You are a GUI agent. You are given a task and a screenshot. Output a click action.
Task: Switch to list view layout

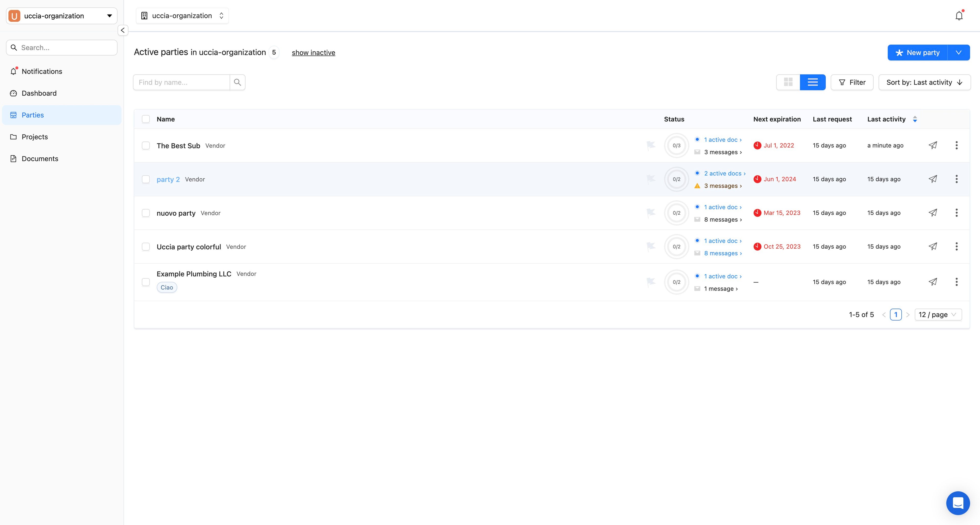pos(813,82)
